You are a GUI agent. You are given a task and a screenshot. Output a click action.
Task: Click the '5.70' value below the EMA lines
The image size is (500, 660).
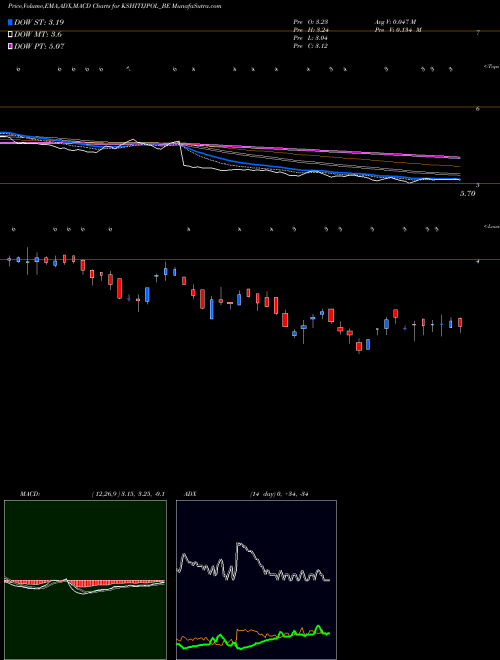coord(468,194)
